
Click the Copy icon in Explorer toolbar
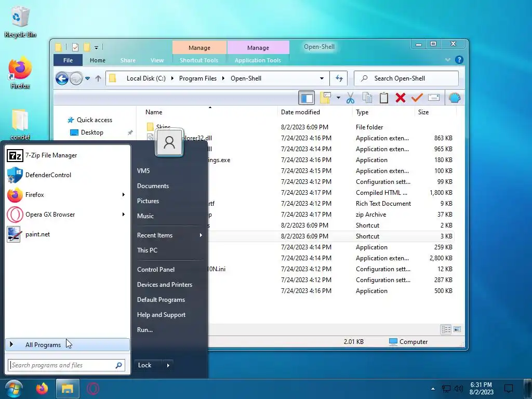point(367,98)
